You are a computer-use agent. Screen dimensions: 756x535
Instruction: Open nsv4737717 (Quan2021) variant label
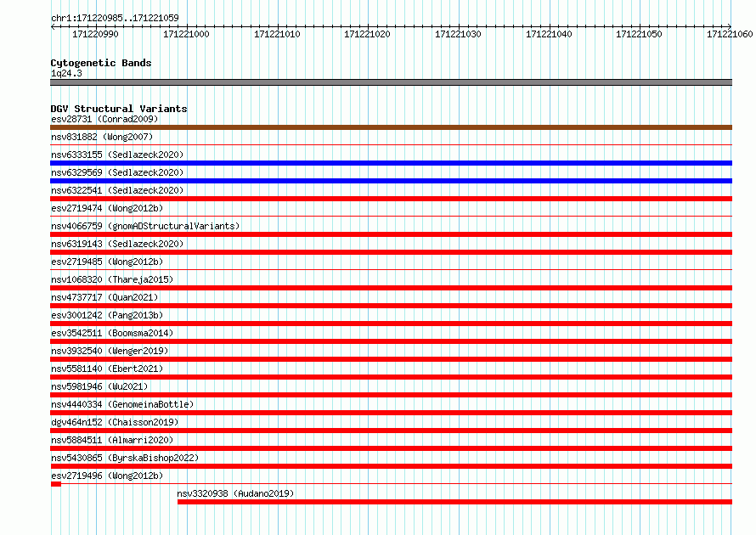104,297
